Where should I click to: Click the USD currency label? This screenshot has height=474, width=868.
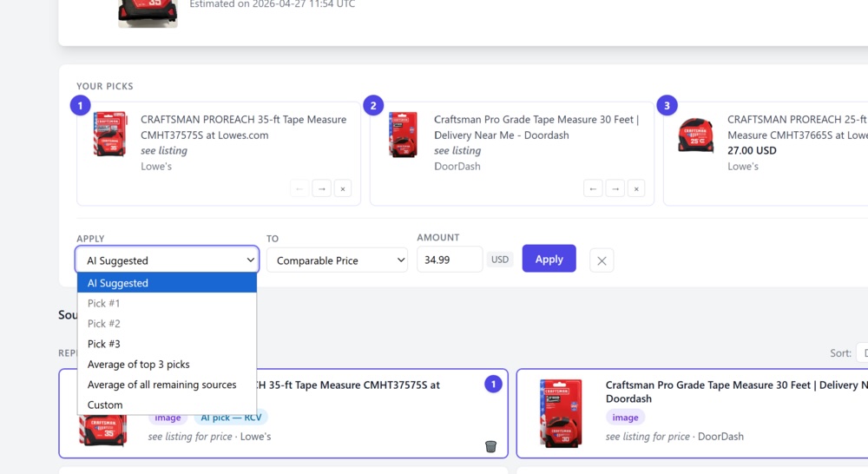(x=500, y=260)
